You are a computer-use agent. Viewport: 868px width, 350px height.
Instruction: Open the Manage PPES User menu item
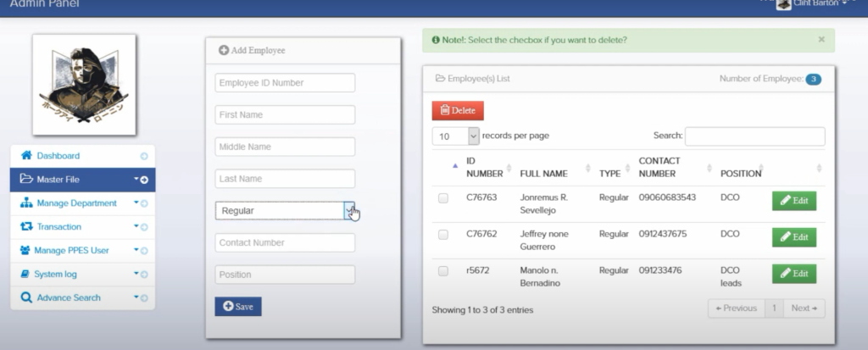coord(82,251)
